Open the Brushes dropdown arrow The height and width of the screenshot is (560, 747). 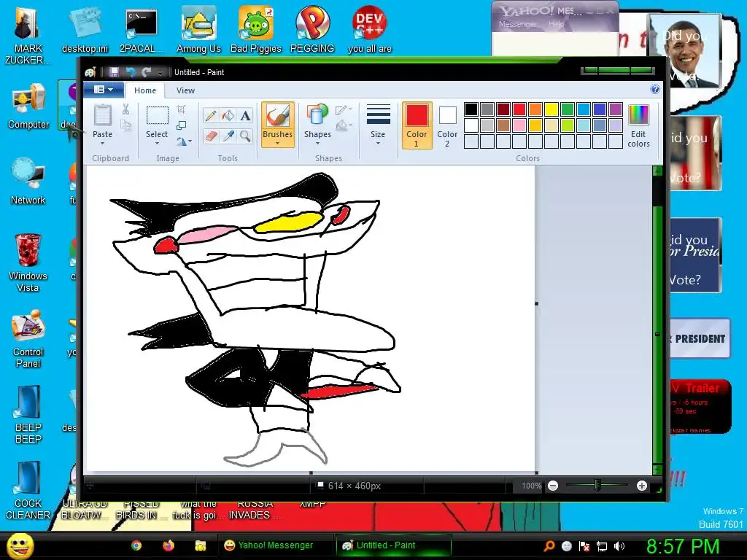tap(277, 143)
